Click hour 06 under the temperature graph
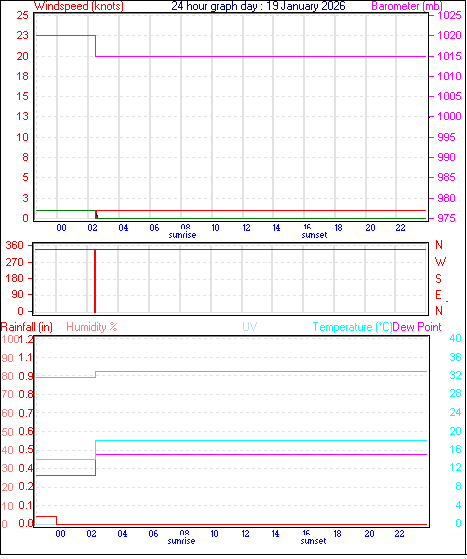The image size is (467, 559). (x=154, y=533)
